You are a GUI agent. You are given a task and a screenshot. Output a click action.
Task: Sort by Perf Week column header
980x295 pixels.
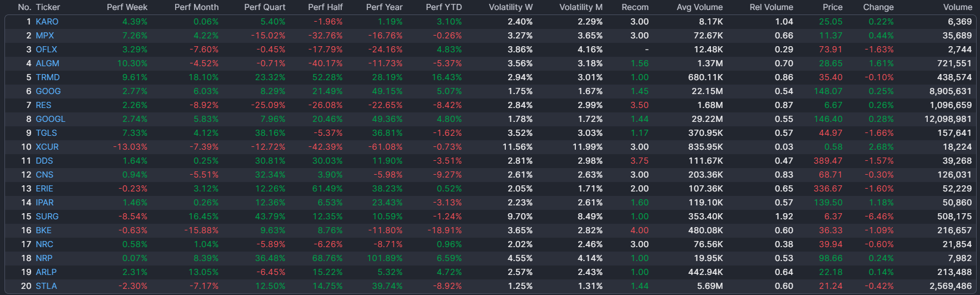(127, 7)
